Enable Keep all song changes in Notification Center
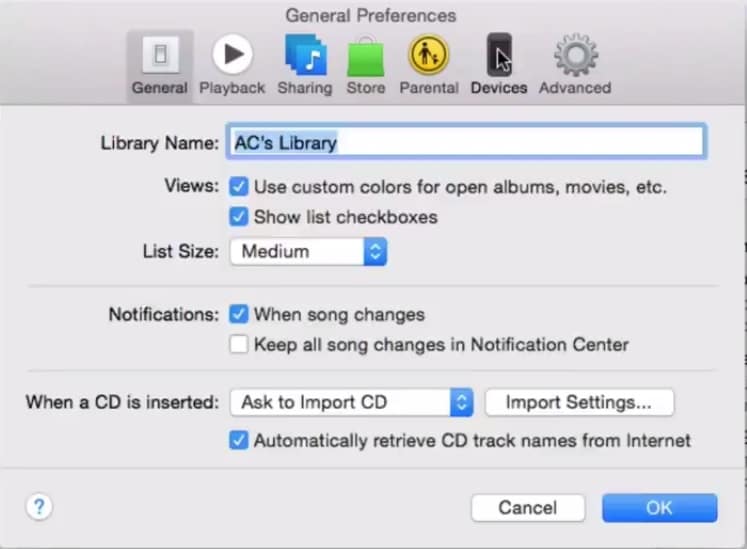The width and height of the screenshot is (747, 549). coord(239,345)
